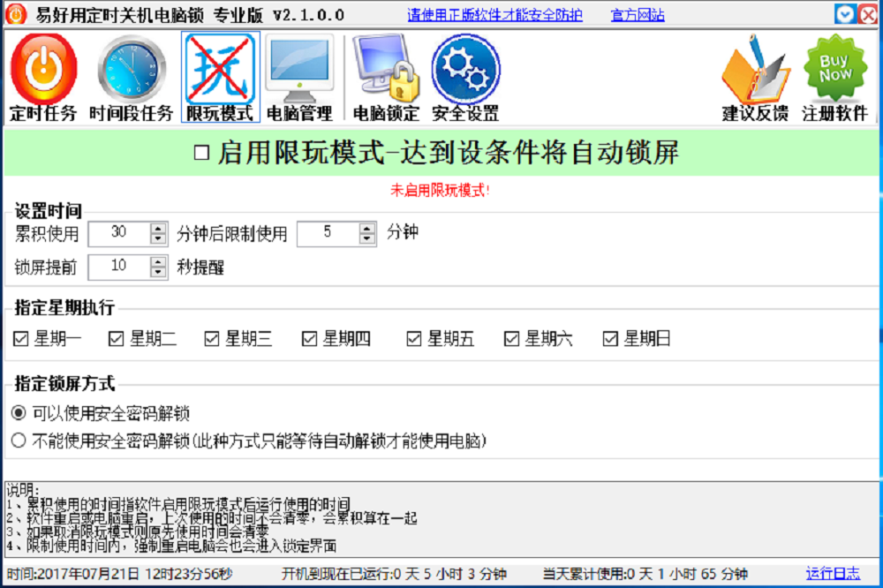Select 可以使用安全密码解锁 radio option
The height and width of the screenshot is (588, 883).
pyautogui.click(x=19, y=413)
